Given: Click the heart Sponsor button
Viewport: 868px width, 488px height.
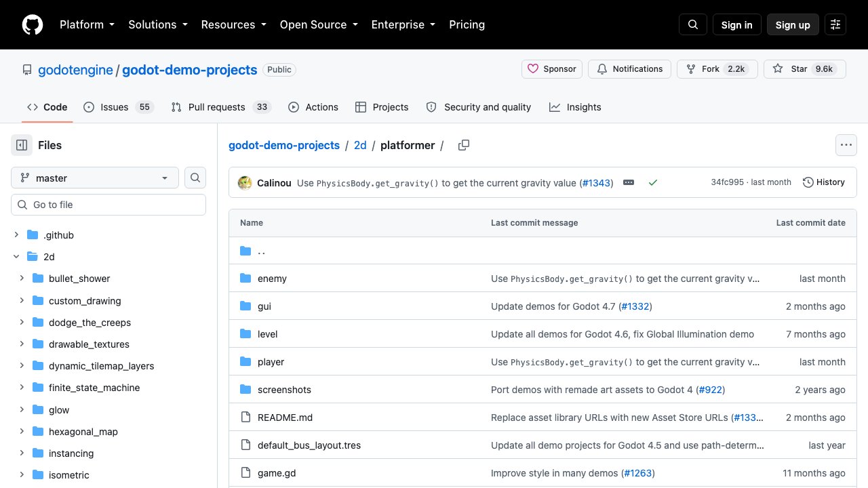Looking at the screenshot, I should tap(552, 69).
